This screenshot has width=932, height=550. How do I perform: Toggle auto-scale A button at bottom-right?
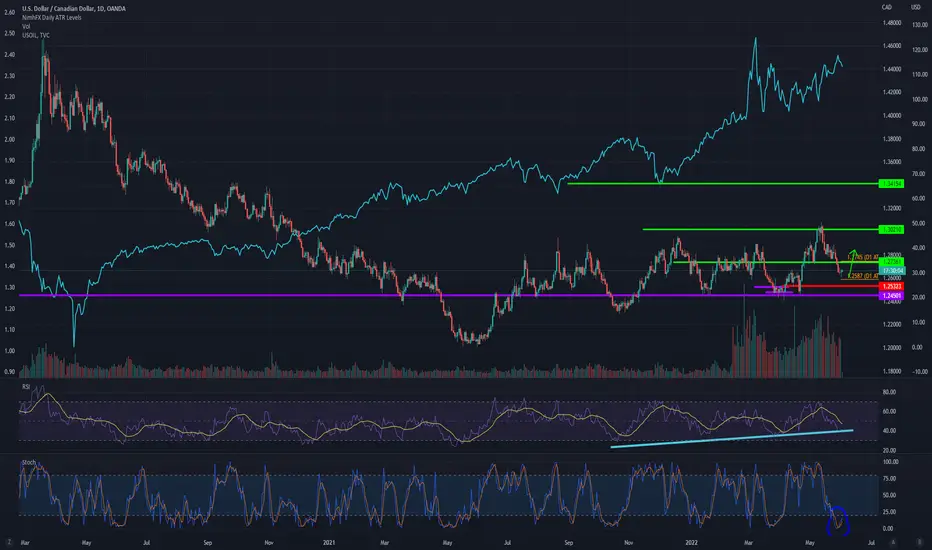(x=893, y=542)
